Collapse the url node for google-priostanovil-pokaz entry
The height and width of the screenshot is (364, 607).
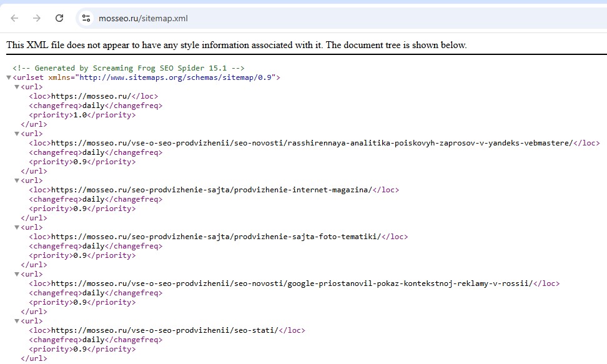click(x=17, y=275)
